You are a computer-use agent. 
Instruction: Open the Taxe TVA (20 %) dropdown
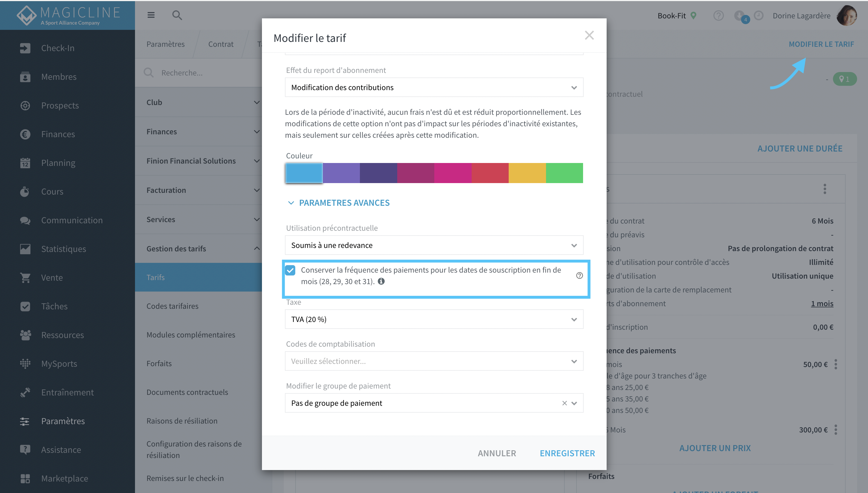434,319
